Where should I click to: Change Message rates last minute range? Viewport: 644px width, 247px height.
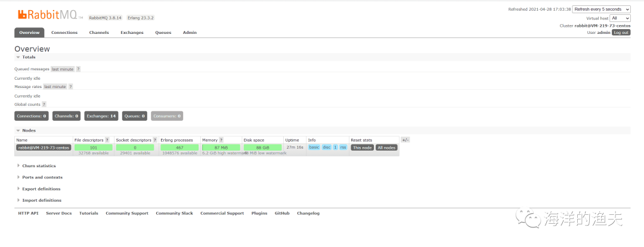(55, 87)
